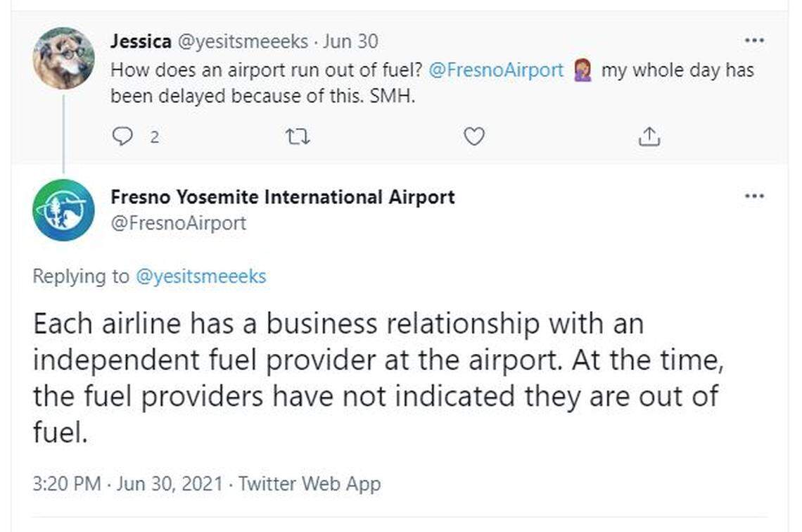Like Jessica's tweet using the heart icon

point(474,135)
